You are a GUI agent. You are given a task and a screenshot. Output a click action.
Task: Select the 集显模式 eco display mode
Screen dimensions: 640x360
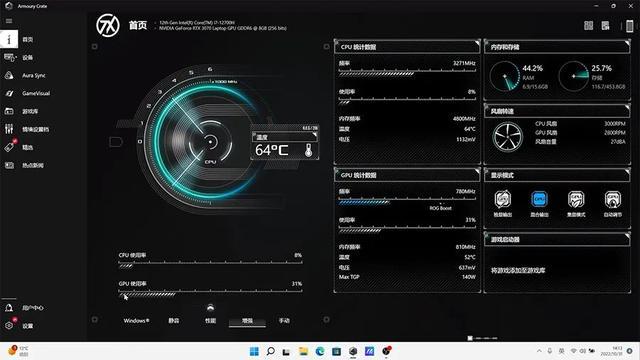576,204
